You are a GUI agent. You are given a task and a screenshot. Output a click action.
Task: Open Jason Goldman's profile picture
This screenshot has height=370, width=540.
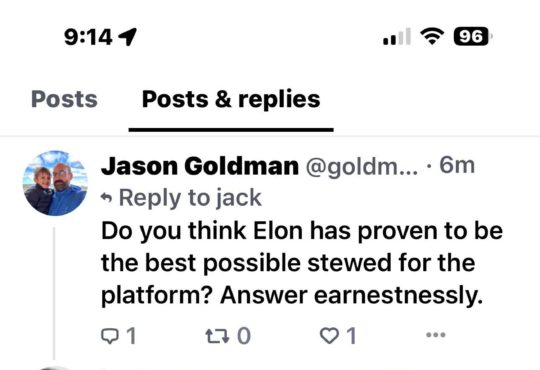click(55, 183)
